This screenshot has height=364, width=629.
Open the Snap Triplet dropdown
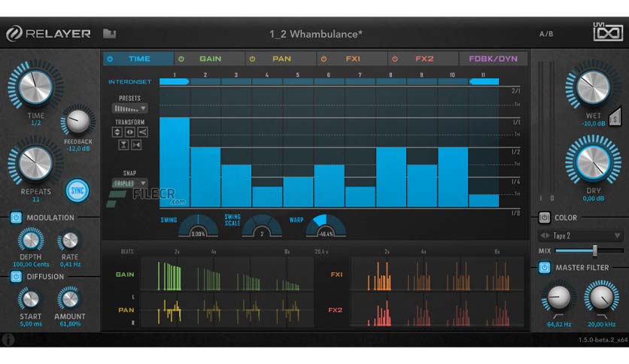pos(129,184)
